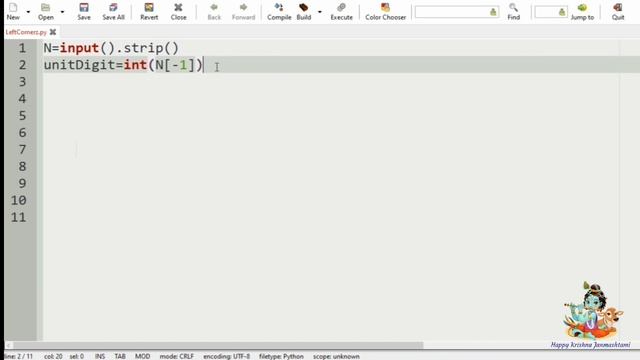Click the horizontal scrollbar thumb
Screen dimensions: 640x360
tap(218, 345)
